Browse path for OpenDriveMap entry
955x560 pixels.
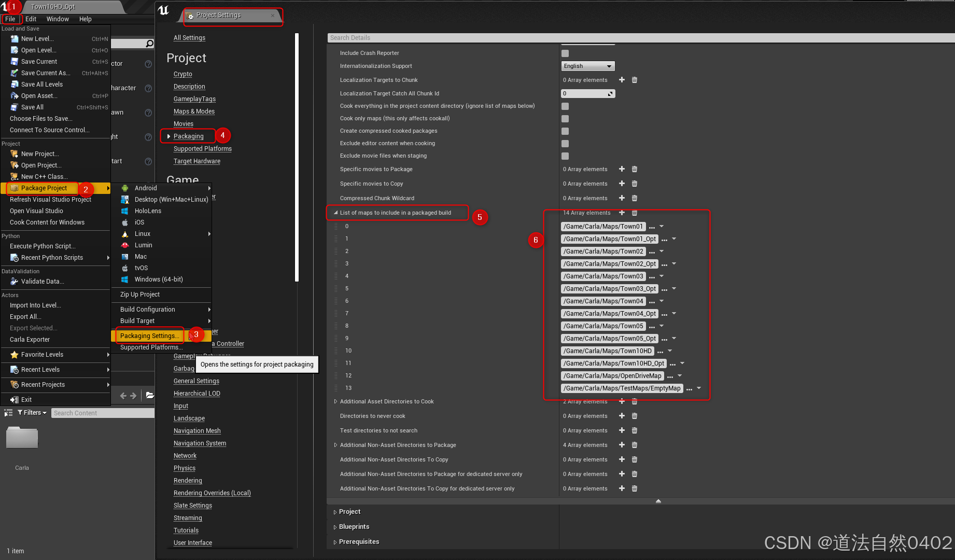tap(670, 376)
